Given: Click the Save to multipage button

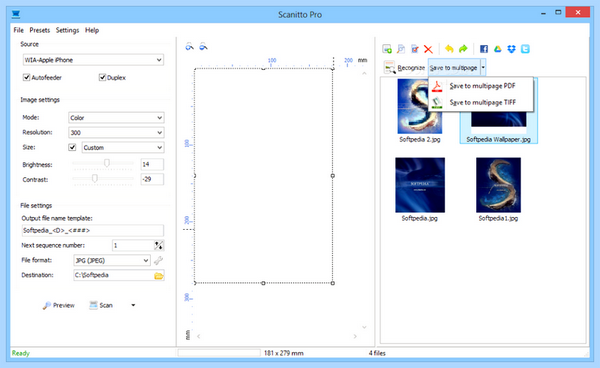Looking at the screenshot, I should (x=454, y=68).
